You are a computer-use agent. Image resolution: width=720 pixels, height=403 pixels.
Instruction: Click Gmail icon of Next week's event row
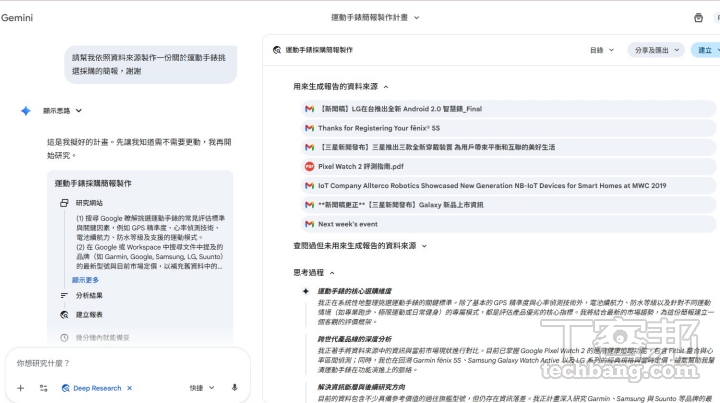click(309, 224)
